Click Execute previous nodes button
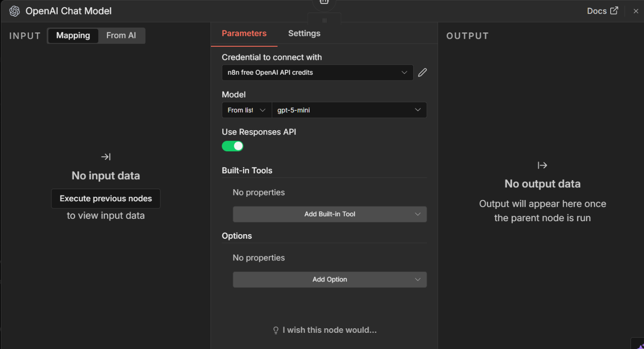Screen dimensions: 644x349 point(106,199)
